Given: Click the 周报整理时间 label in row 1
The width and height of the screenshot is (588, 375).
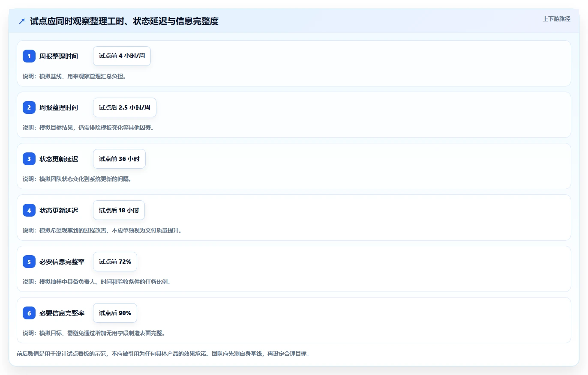Looking at the screenshot, I should [x=59, y=56].
